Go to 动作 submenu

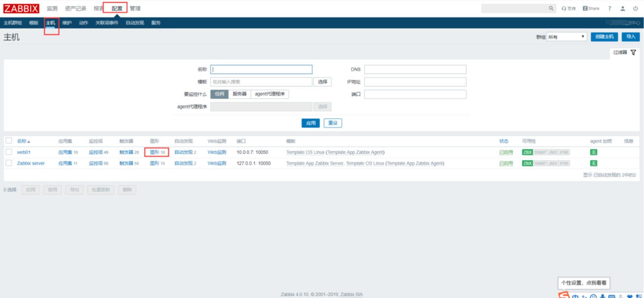click(84, 23)
